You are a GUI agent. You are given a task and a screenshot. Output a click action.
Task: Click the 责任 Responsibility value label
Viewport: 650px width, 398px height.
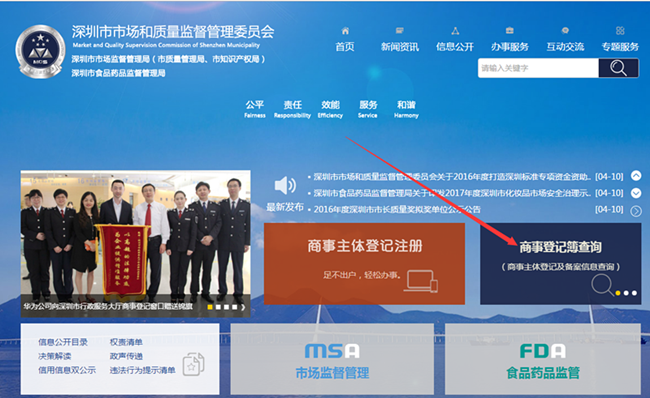(x=292, y=109)
